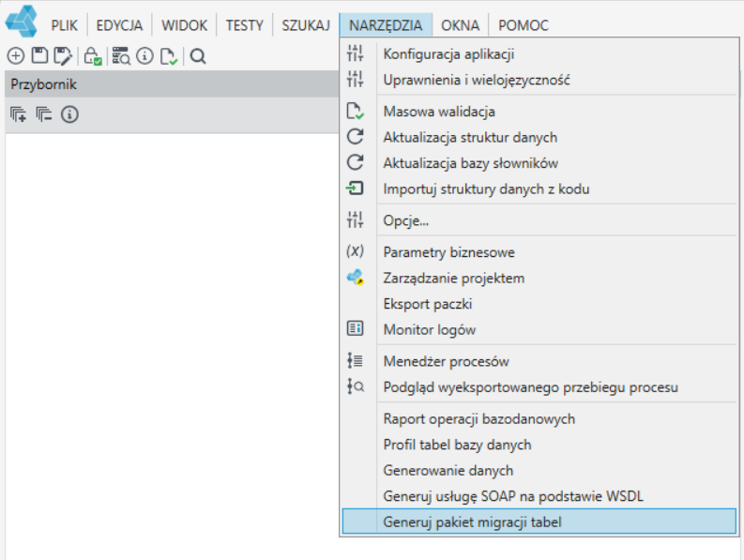The image size is (744, 560).
Task: Click the Save As diskette-with-pencil icon
Action: (63, 56)
